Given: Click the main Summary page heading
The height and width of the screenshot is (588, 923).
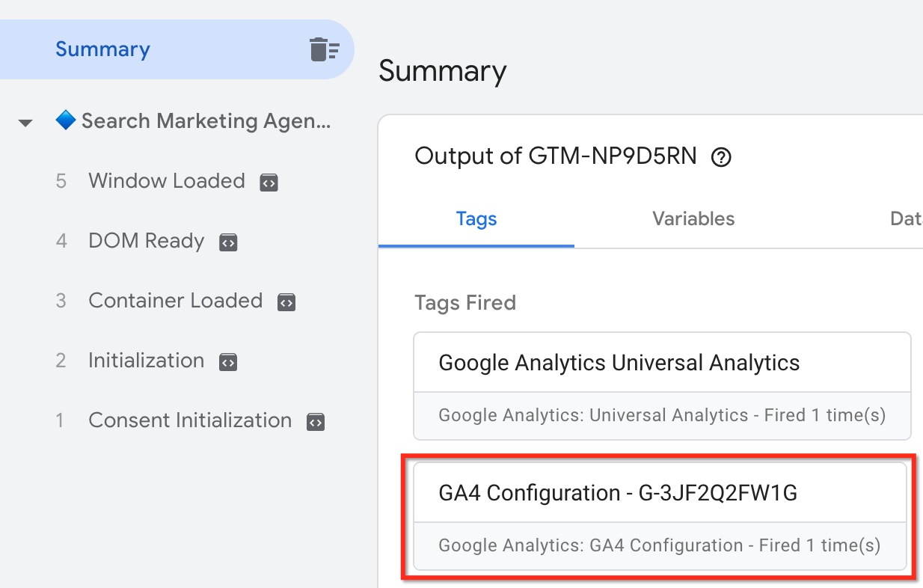Looking at the screenshot, I should [x=443, y=71].
